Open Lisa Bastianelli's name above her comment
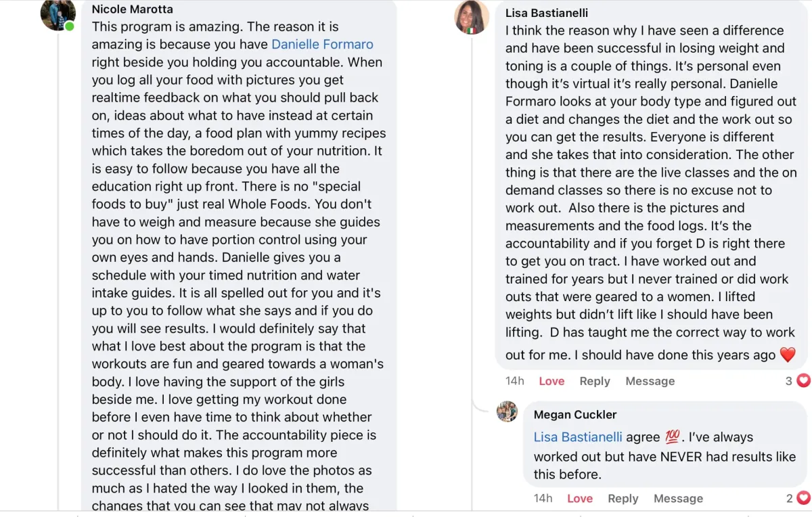Image resolution: width=812 pixels, height=517 pixels. point(547,13)
